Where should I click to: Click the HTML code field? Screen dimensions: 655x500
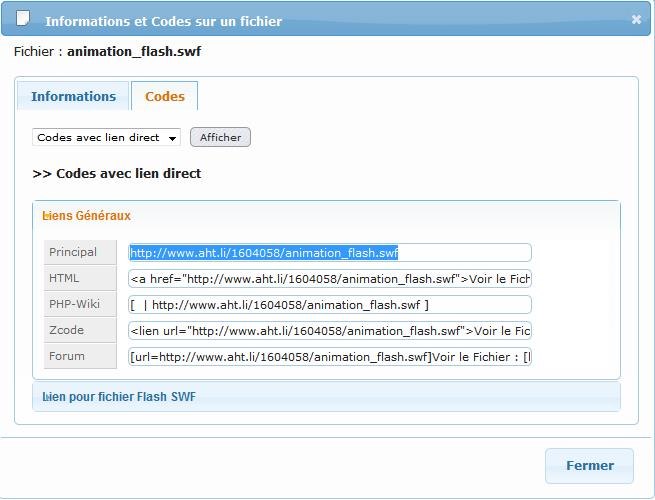[x=330, y=279]
